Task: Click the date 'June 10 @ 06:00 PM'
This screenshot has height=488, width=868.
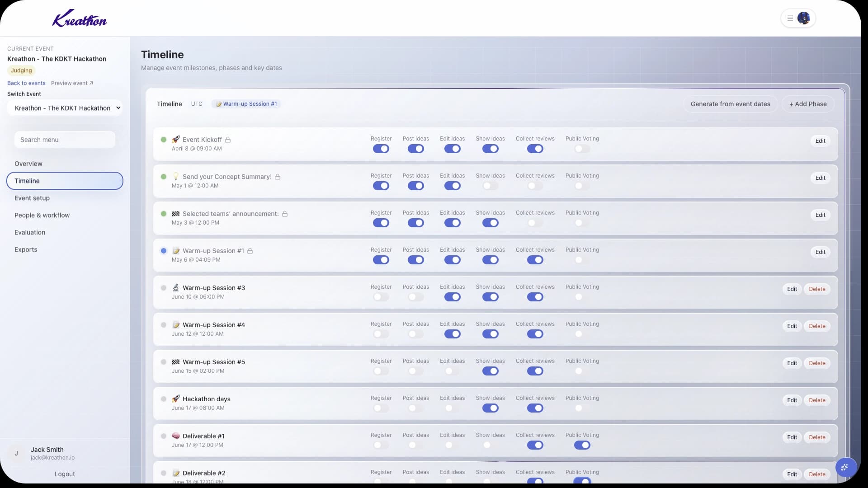Action: (198, 297)
